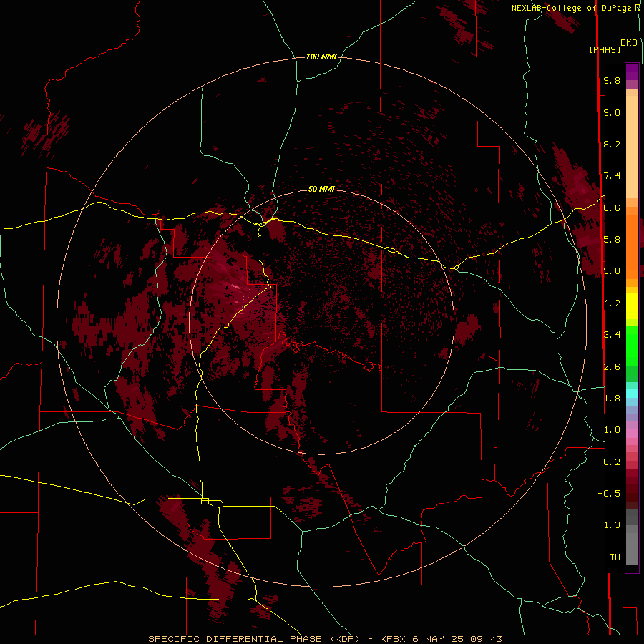Click the 1.8 legend value
The width and height of the screenshot is (644, 644).
click(612, 399)
